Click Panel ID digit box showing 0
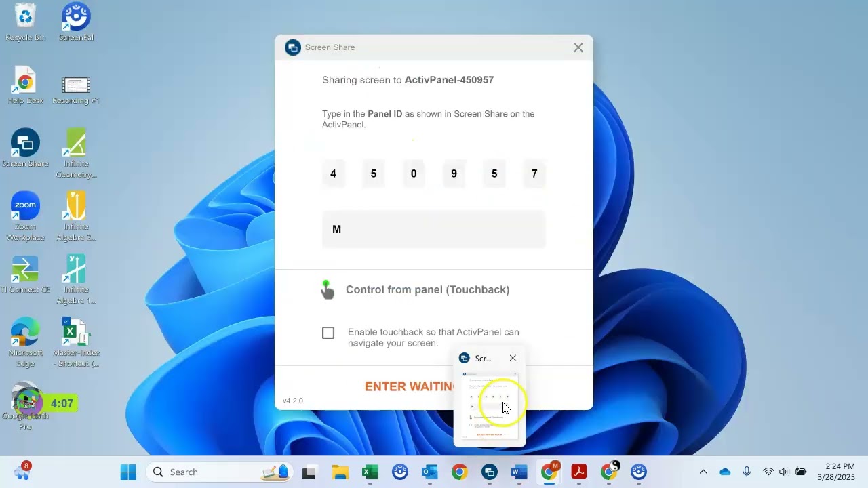Screen dimensions: 868x488 pos(414,174)
